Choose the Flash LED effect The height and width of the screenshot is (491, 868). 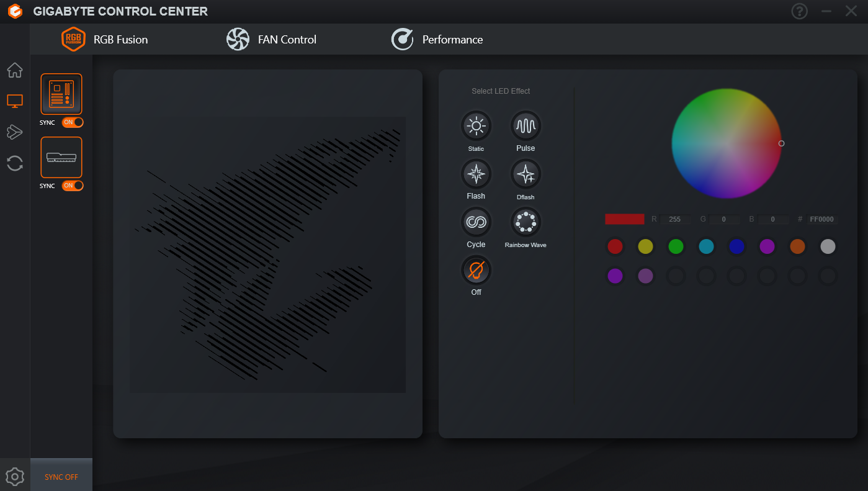476,174
